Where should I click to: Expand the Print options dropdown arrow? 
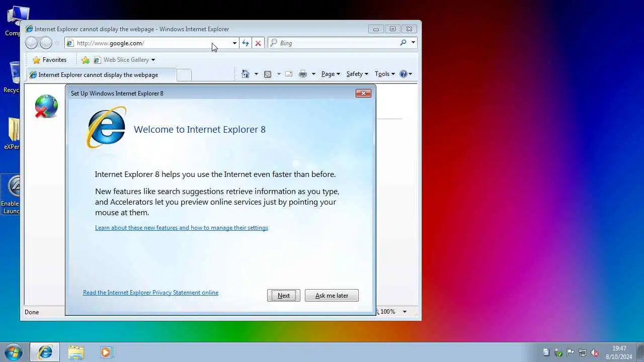(x=313, y=74)
